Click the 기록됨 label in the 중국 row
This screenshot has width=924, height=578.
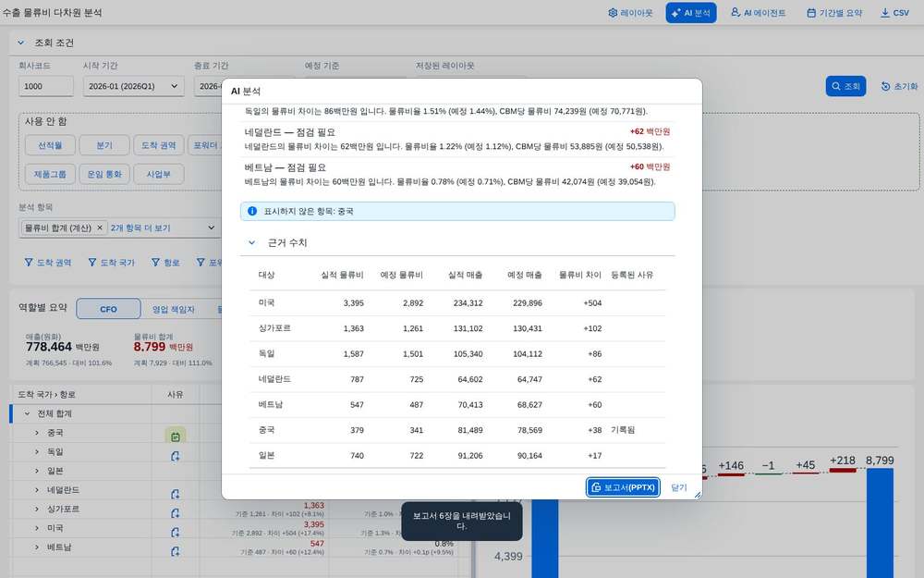[x=623, y=430]
